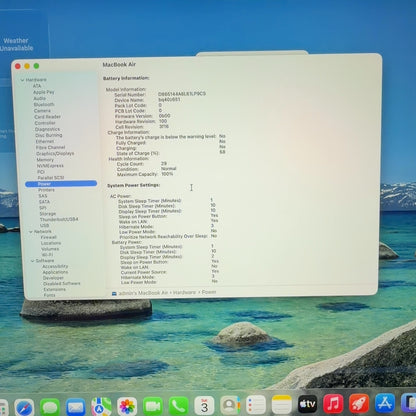Open Messages in the Dock
Screen dimensions: 416x416
click(50, 407)
